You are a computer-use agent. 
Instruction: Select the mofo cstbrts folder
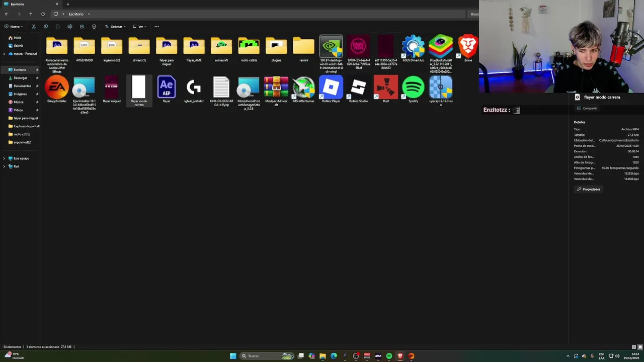pyautogui.click(x=249, y=49)
